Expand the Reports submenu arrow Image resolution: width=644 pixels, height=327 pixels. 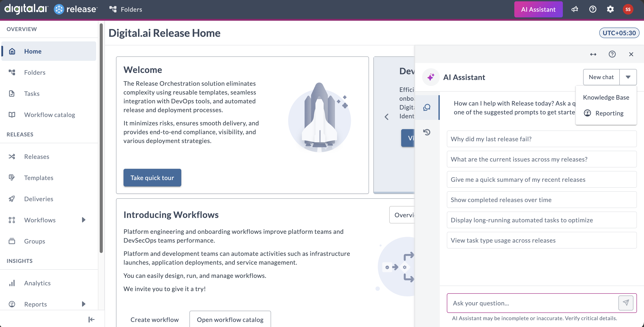[x=84, y=304]
